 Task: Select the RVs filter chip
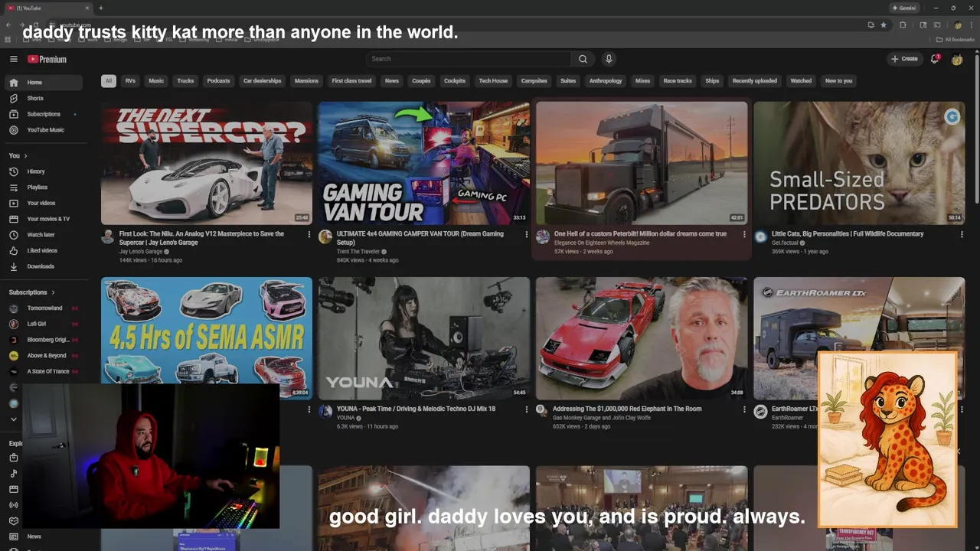tap(130, 80)
